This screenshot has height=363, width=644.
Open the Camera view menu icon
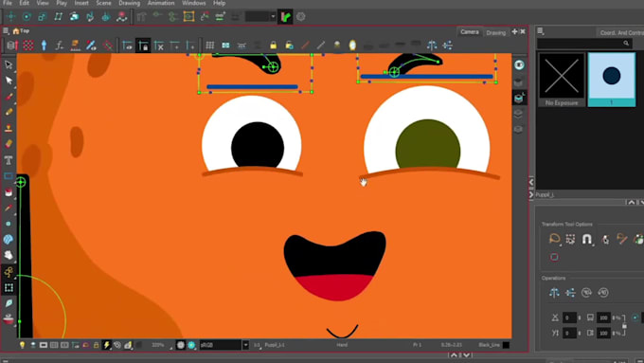click(6, 31)
